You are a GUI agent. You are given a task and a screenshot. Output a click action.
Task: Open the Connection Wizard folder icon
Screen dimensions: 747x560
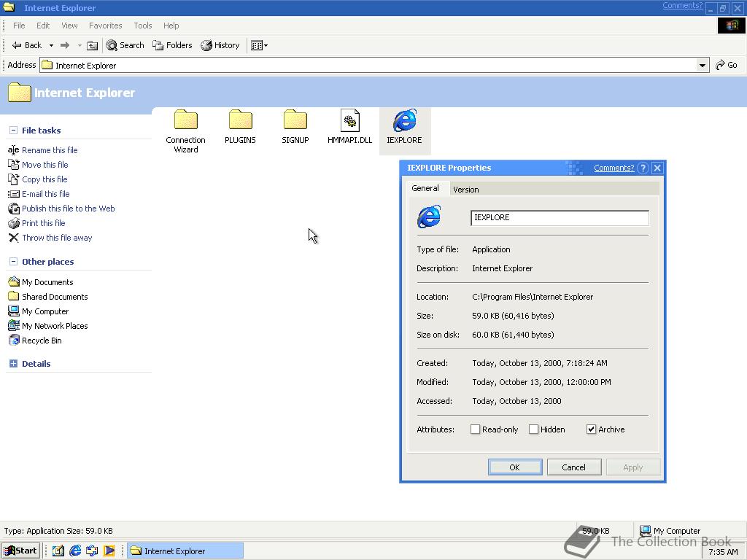pyautogui.click(x=186, y=120)
